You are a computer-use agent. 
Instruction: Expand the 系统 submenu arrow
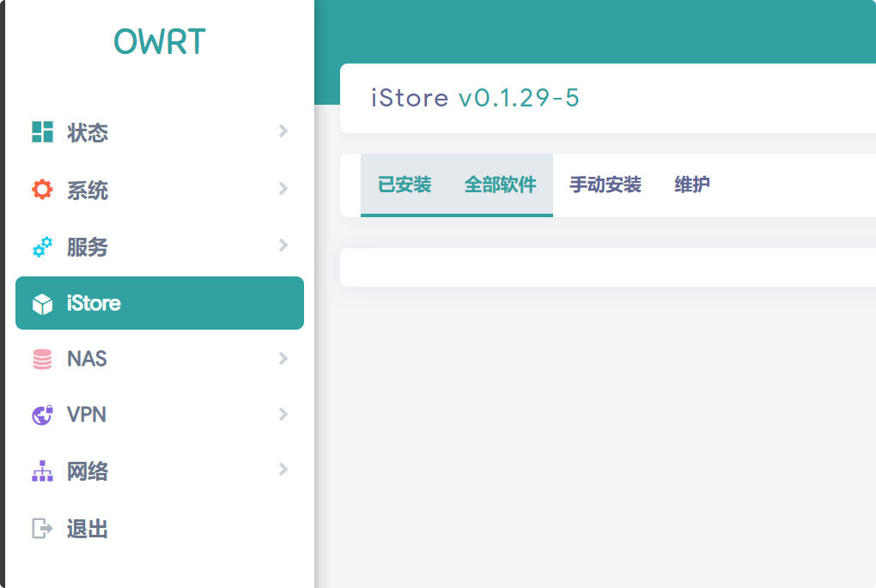tap(283, 189)
